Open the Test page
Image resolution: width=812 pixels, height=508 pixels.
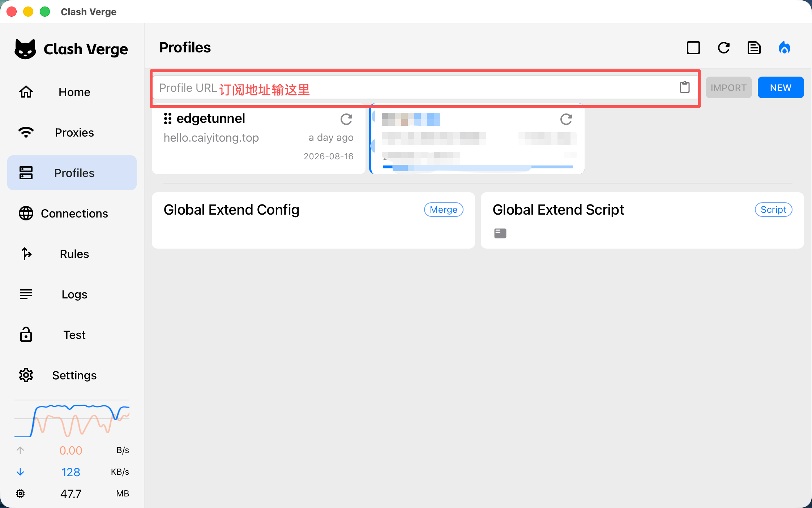[x=72, y=335]
